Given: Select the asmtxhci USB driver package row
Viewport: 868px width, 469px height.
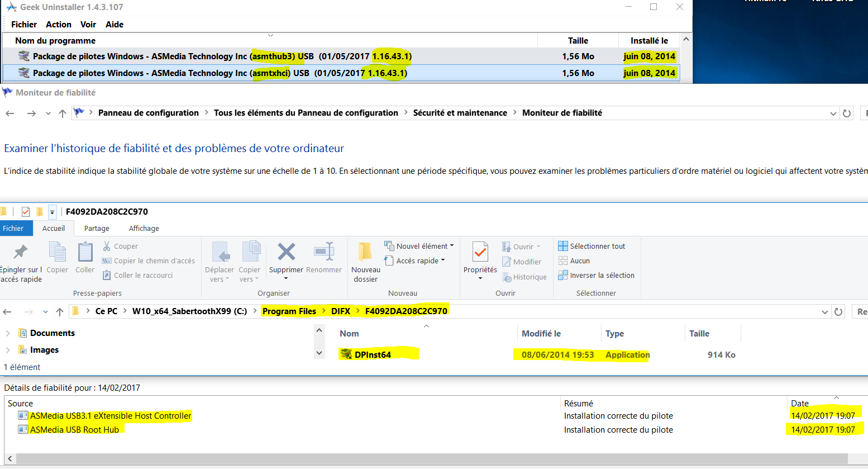Looking at the screenshot, I should point(341,73).
